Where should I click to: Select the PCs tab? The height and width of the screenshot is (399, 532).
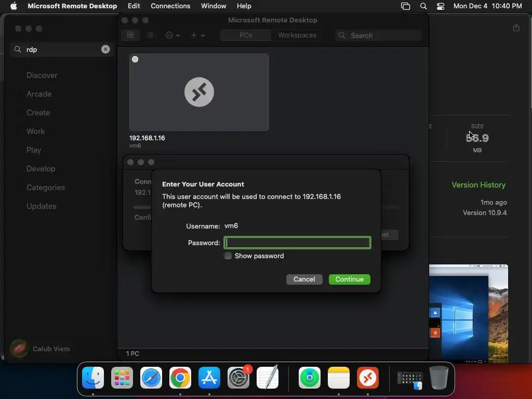(246, 35)
